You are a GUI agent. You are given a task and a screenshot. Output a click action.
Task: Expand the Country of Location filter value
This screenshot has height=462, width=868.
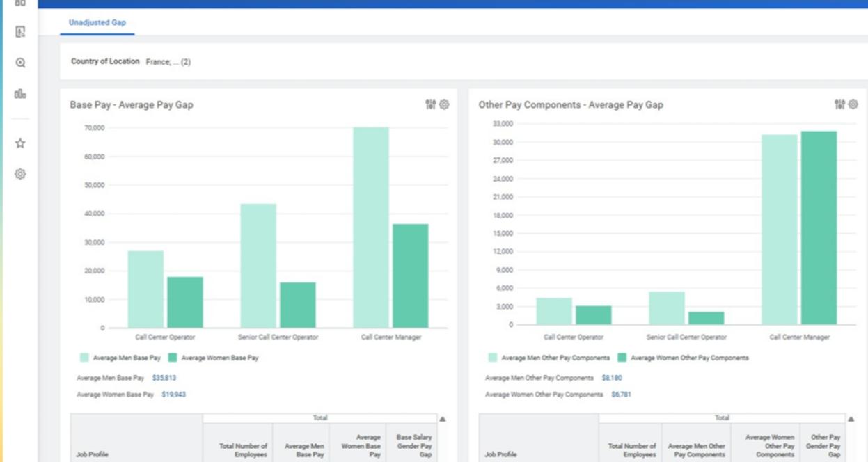tap(168, 62)
